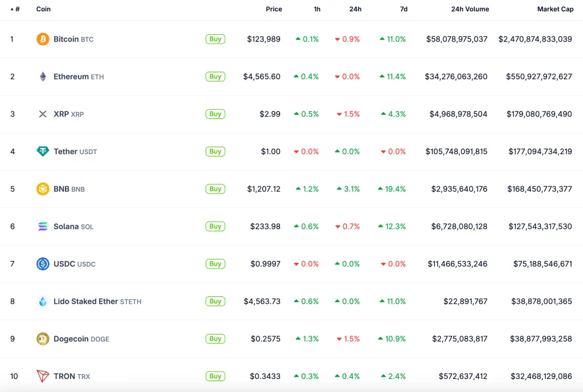Image resolution: width=583 pixels, height=392 pixels.
Task: Click the Buy button for TRON
Action: coord(215,376)
